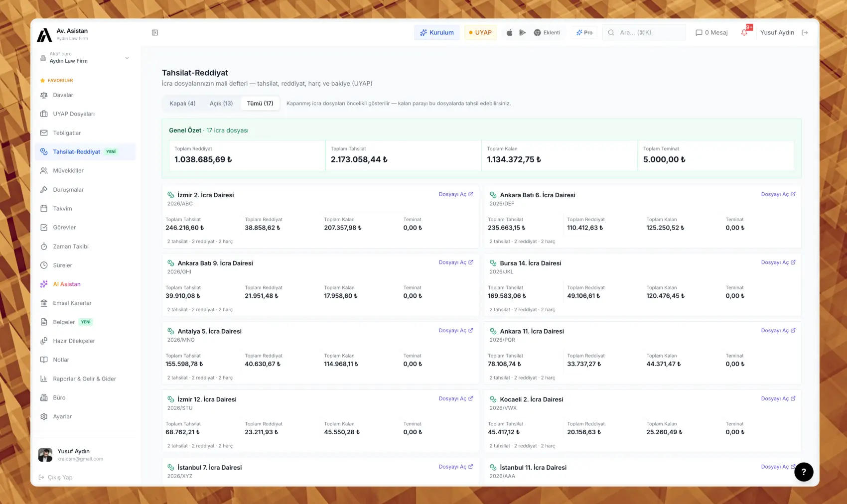
Task: Click the logout arrow icon beside Yusuf Aydın
Action: [805, 32]
